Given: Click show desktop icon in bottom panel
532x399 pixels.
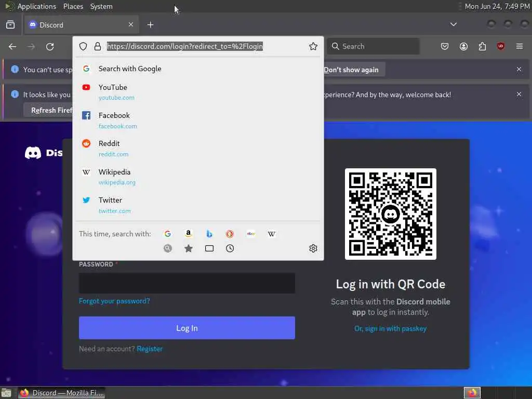Looking at the screenshot, I should point(6,393).
